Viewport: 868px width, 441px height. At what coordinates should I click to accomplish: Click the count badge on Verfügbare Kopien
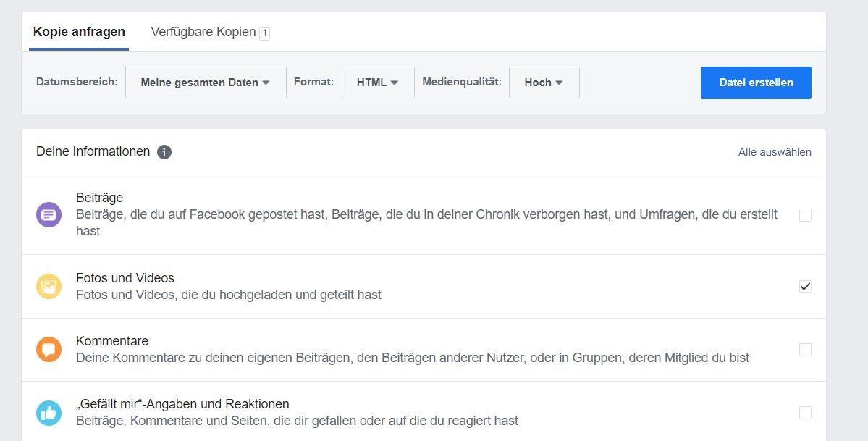pos(265,33)
